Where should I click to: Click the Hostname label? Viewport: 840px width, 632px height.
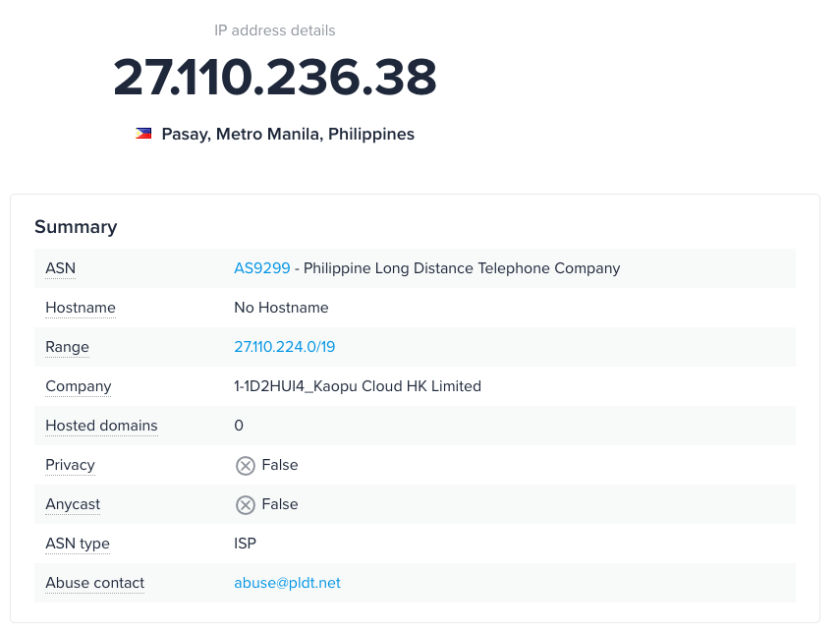[x=80, y=308]
